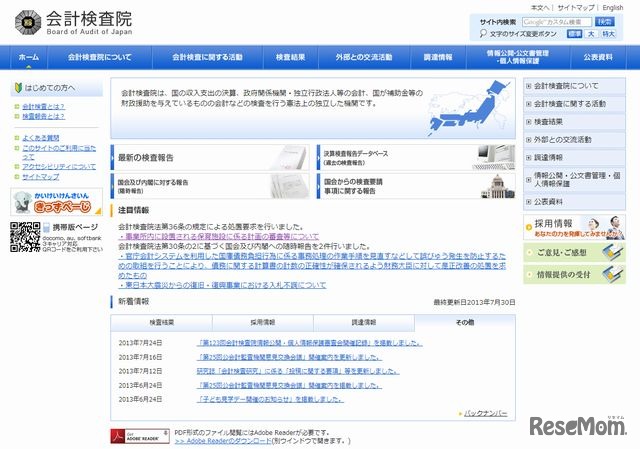Image resolution: width=640 pixels, height=449 pixels.
Task: Open the 会計検査に関する活動 navigation menu
Action: pos(207,57)
